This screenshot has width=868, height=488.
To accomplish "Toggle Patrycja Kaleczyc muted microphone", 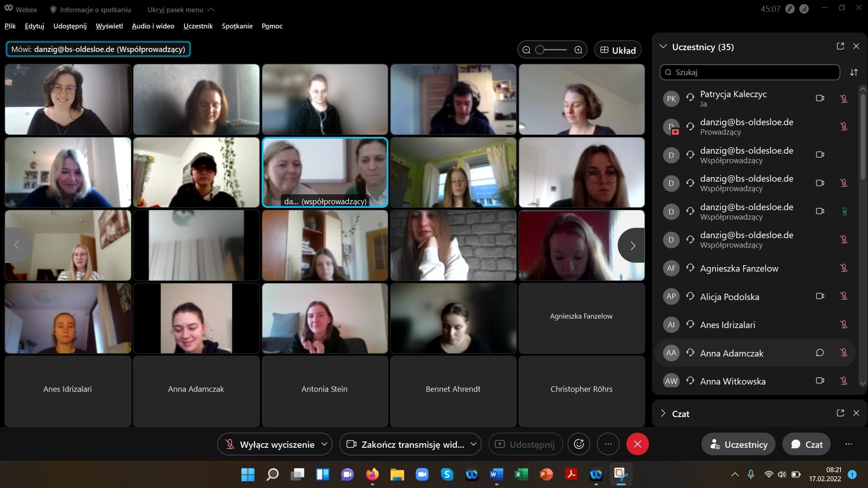I will coord(844,99).
